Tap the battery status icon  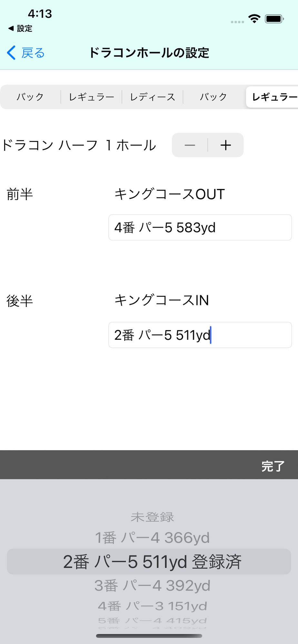tap(274, 19)
